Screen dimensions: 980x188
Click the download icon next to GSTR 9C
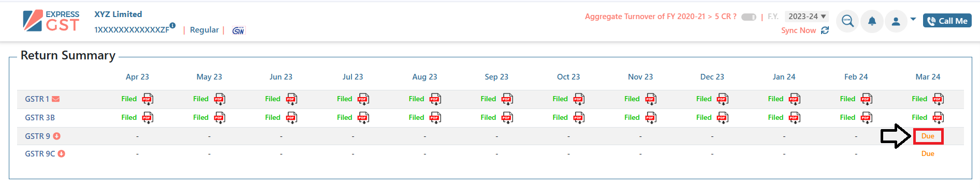click(61, 154)
